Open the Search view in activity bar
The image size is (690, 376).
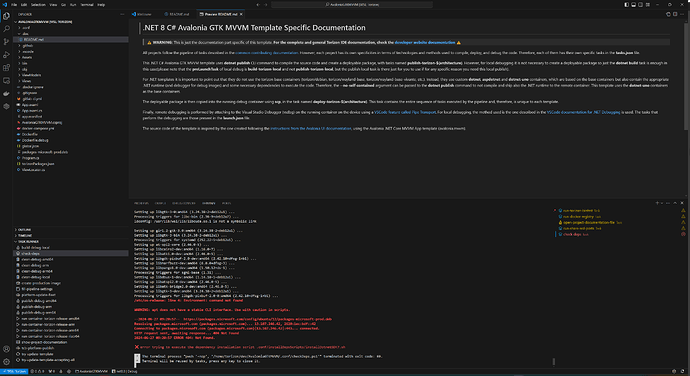(x=6, y=29)
